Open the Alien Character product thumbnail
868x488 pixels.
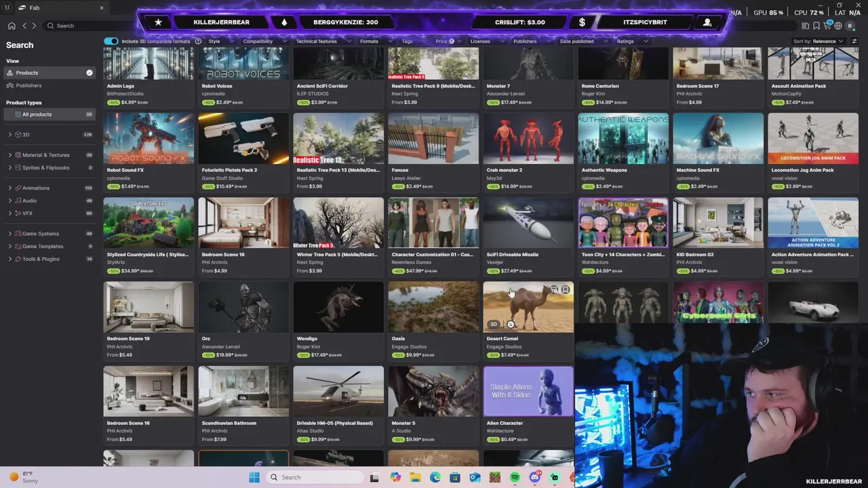coord(528,391)
